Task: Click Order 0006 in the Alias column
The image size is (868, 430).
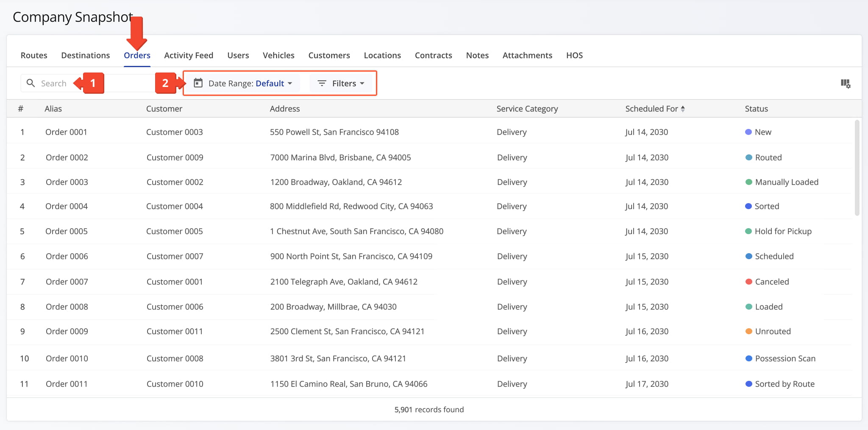Action: pos(67,256)
